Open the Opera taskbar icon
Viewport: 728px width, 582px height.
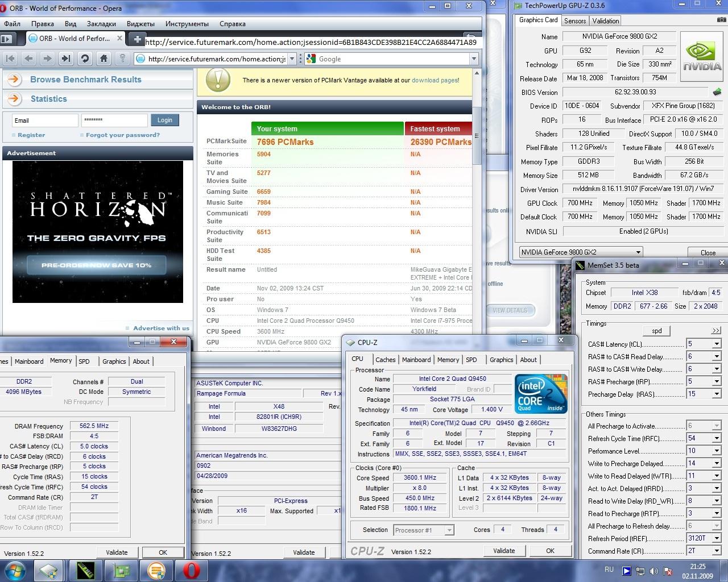click(191, 570)
